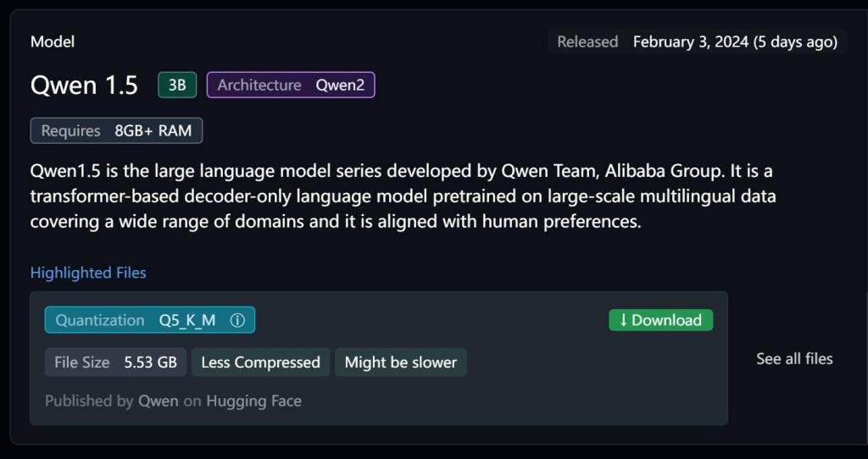868x459 pixels.
Task: Click the Hugging Face text
Action: coord(254,401)
